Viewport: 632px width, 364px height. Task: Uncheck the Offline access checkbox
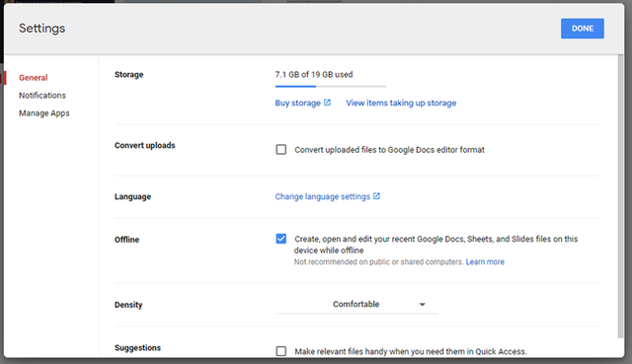(x=280, y=239)
